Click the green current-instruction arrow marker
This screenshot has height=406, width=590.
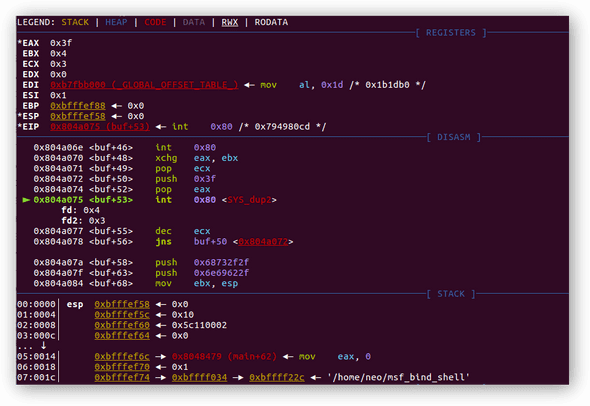click(x=26, y=200)
